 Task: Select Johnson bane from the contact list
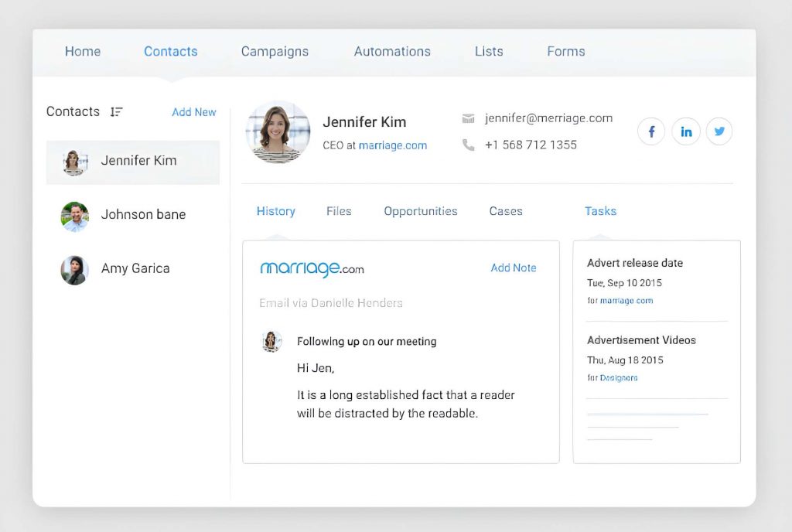click(142, 214)
